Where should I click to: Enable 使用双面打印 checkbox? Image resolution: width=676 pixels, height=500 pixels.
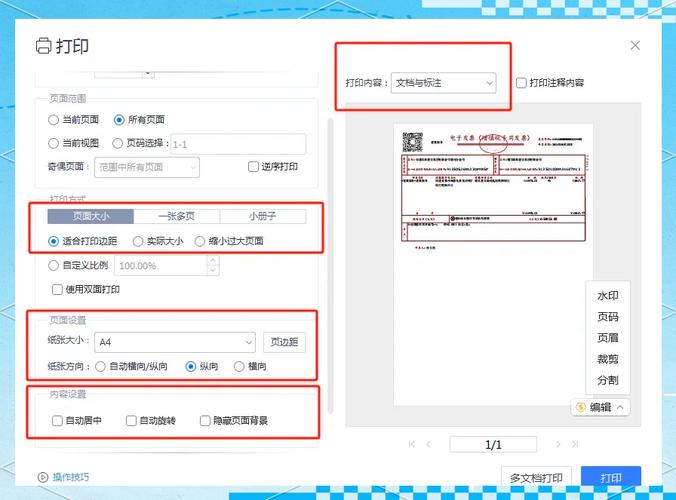tap(57, 289)
